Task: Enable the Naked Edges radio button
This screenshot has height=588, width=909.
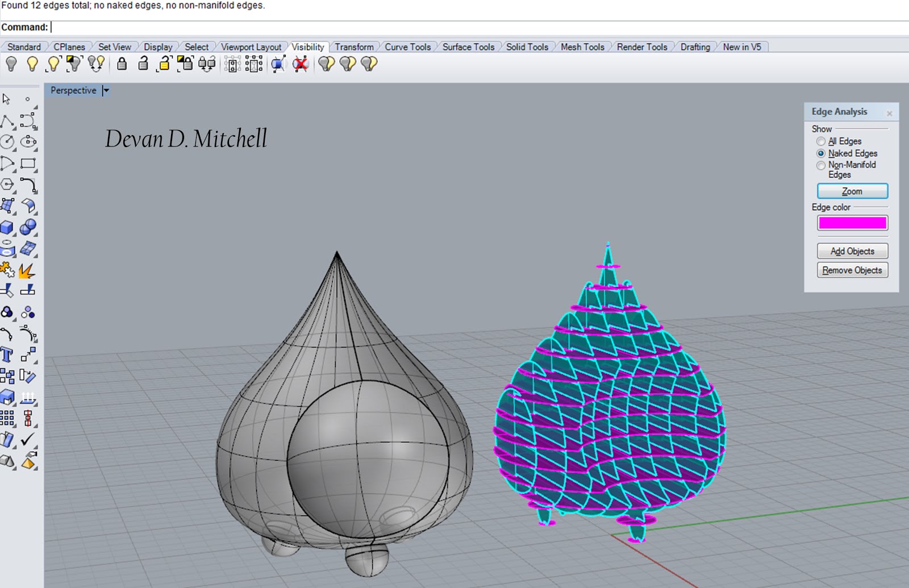Action: tap(820, 153)
